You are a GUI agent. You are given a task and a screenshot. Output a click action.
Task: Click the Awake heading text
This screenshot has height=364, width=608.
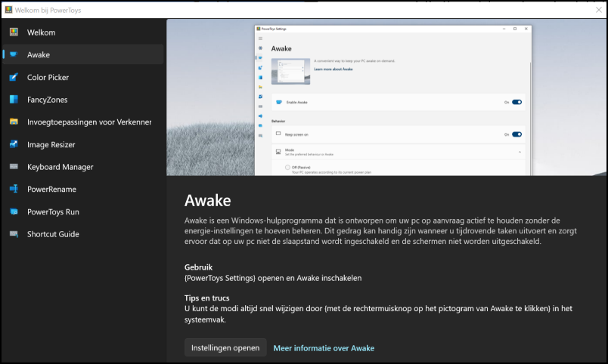[x=207, y=201]
